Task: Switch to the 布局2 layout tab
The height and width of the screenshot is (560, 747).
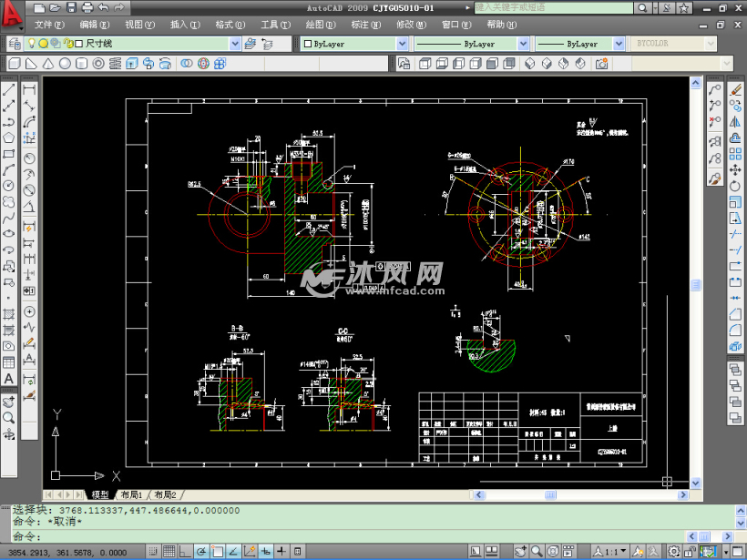Action: coord(165,495)
